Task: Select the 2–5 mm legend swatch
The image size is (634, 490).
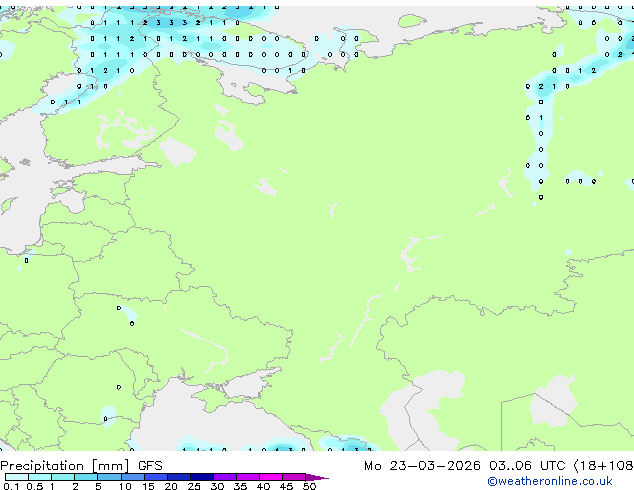Action: coord(86,477)
